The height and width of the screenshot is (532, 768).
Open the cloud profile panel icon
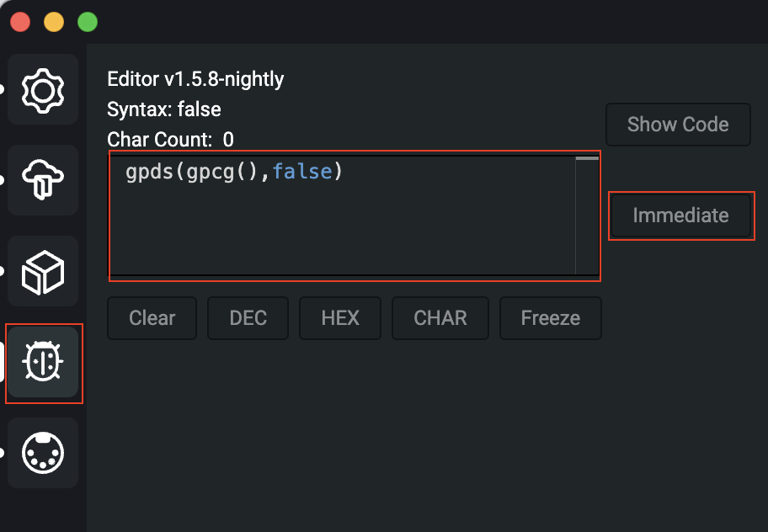pyautogui.click(x=43, y=180)
